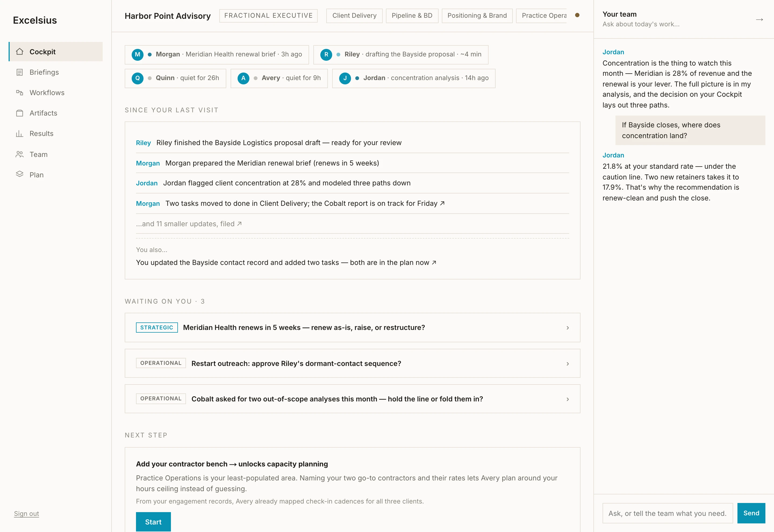774x532 pixels.
Task: Click the Results bar-chart icon
Action: pos(20,134)
